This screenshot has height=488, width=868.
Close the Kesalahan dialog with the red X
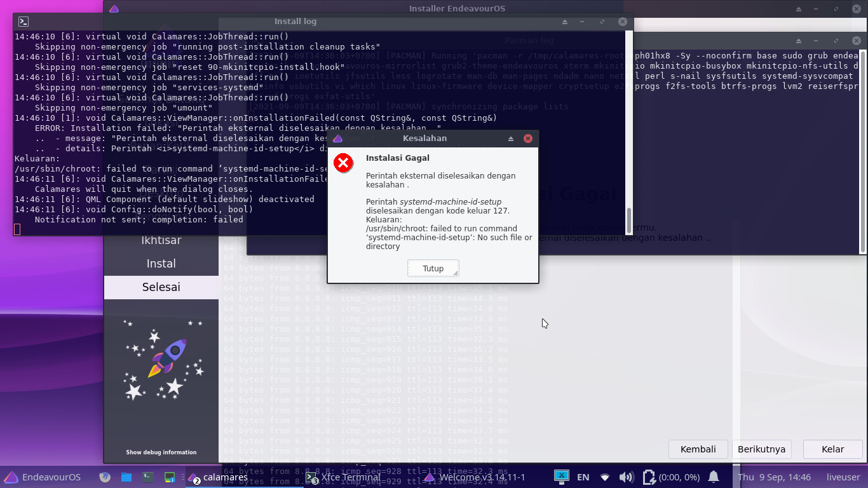527,139
